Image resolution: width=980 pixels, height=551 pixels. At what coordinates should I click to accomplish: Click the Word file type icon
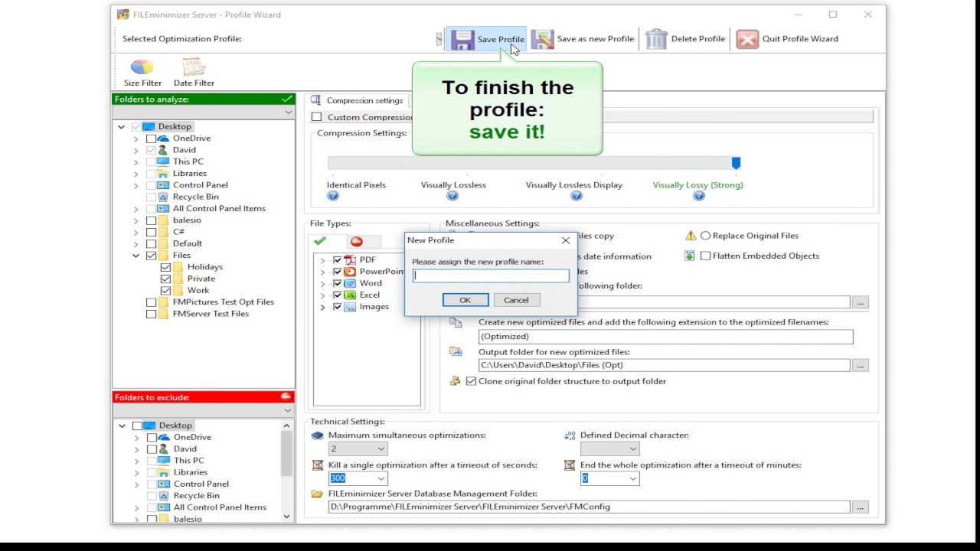click(350, 283)
